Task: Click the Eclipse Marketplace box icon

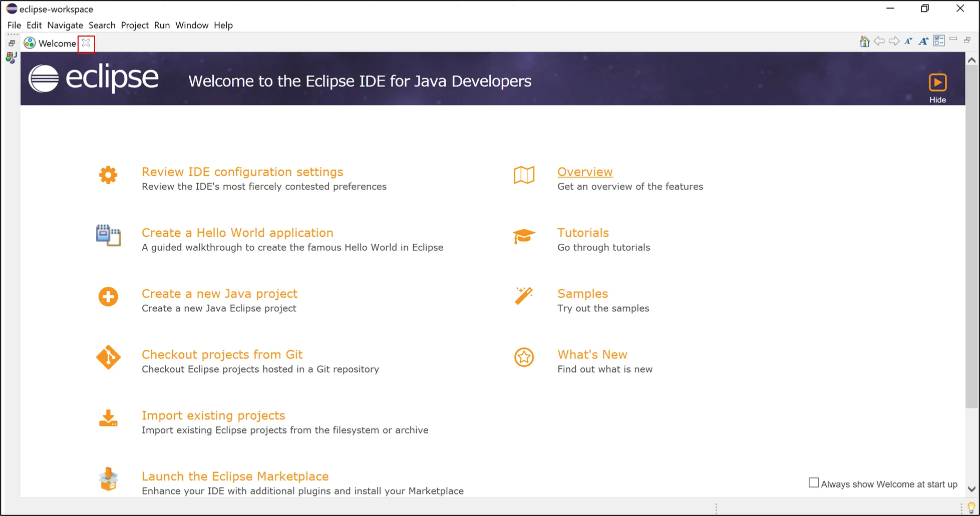Action: click(x=108, y=479)
